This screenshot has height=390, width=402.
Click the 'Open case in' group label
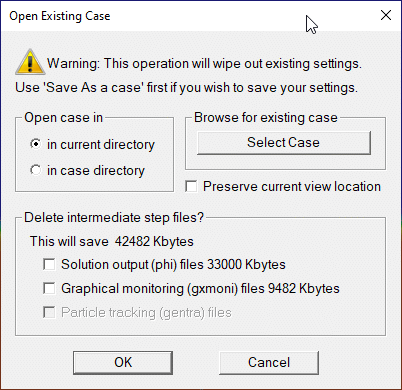coord(63,117)
